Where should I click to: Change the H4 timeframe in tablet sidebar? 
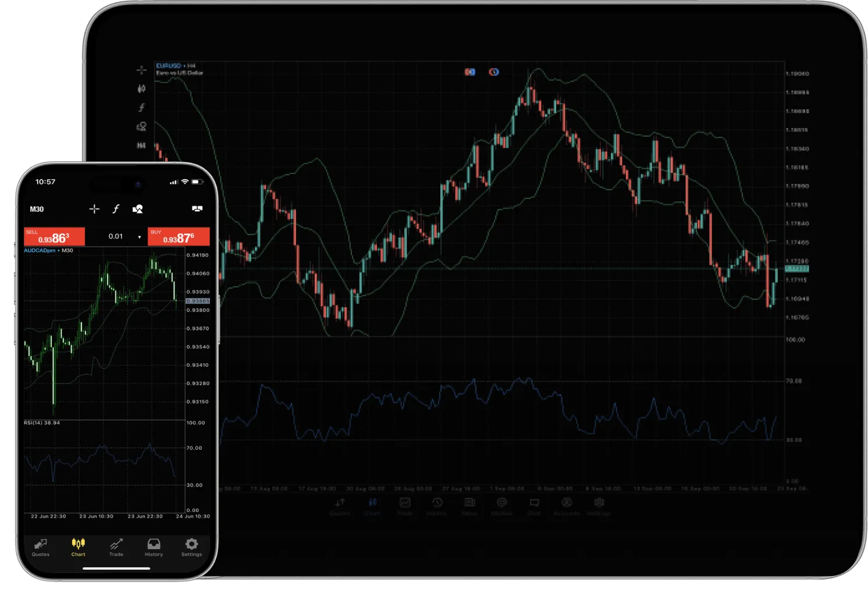click(141, 145)
